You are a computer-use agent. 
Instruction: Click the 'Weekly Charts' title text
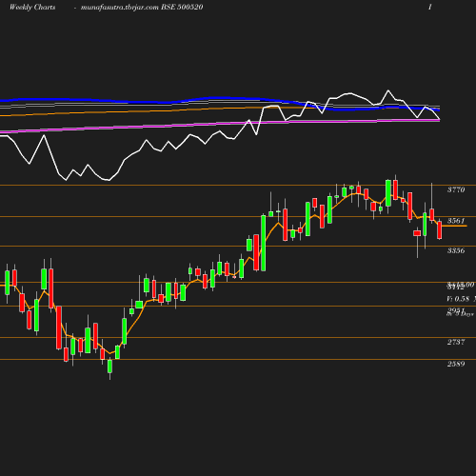pyautogui.click(x=32, y=8)
